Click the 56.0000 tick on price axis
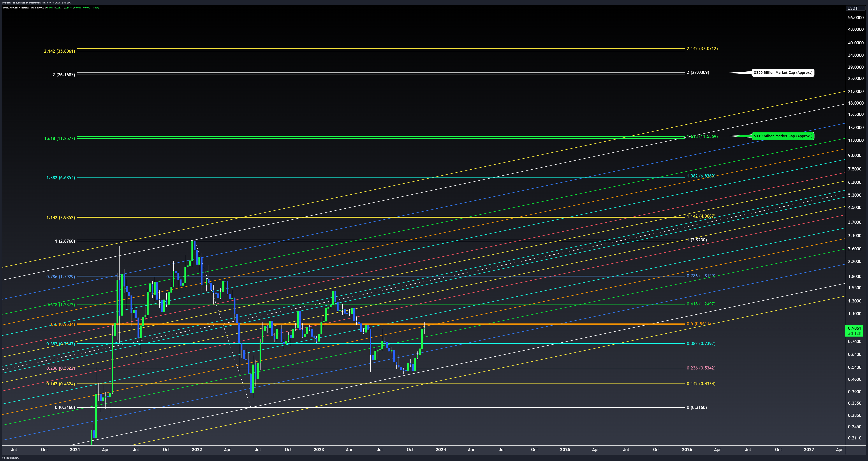Image resolution: width=868 pixels, height=461 pixels. [856, 17]
